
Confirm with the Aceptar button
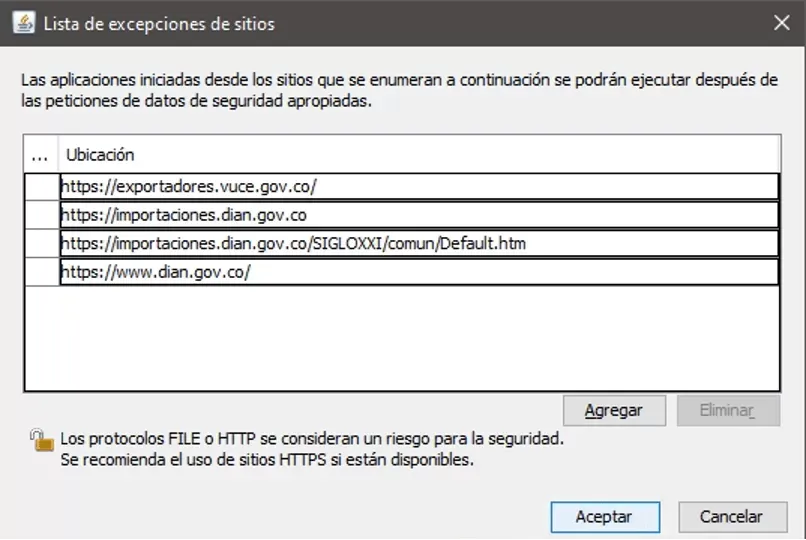pos(605,517)
